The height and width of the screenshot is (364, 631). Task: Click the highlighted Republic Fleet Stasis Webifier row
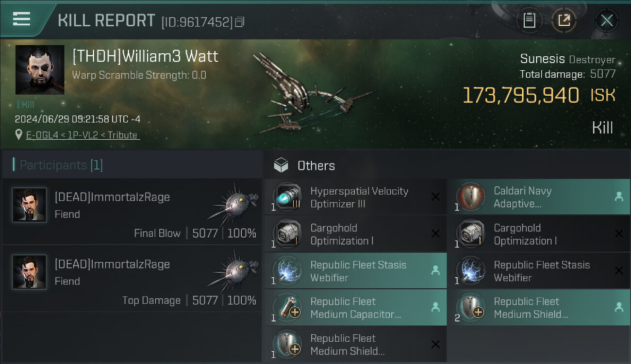point(355,271)
